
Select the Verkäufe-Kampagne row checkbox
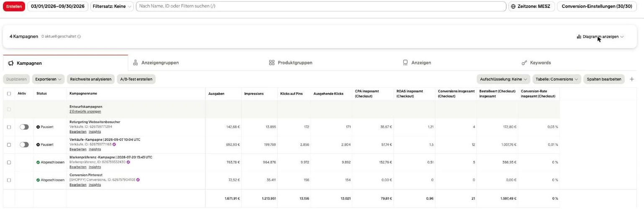[x=9, y=145]
